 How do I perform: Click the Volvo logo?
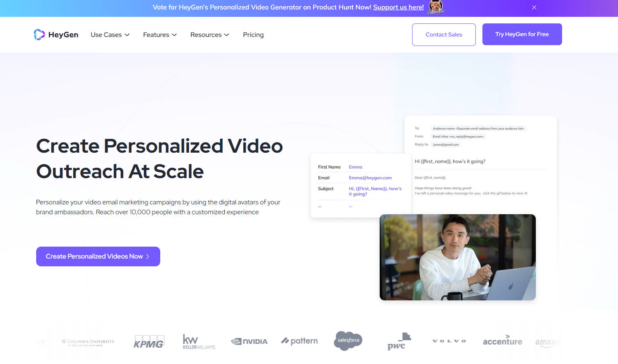pyautogui.click(x=449, y=341)
